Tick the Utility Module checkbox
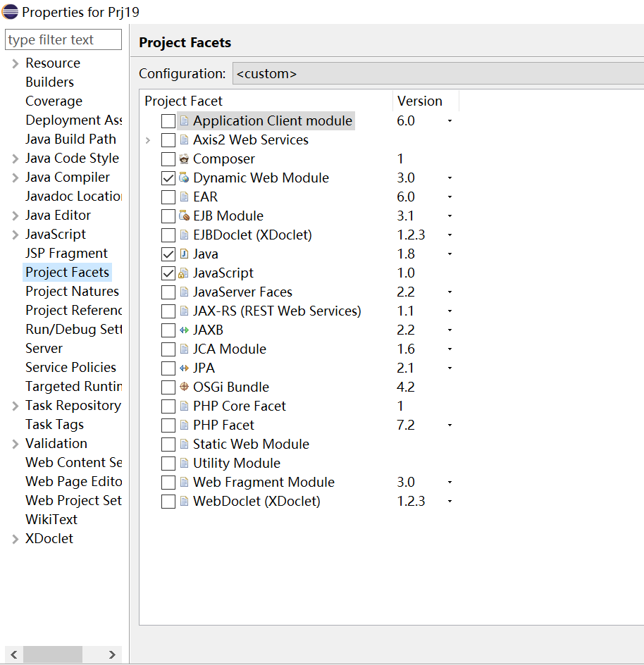The width and height of the screenshot is (644, 665). [168, 463]
